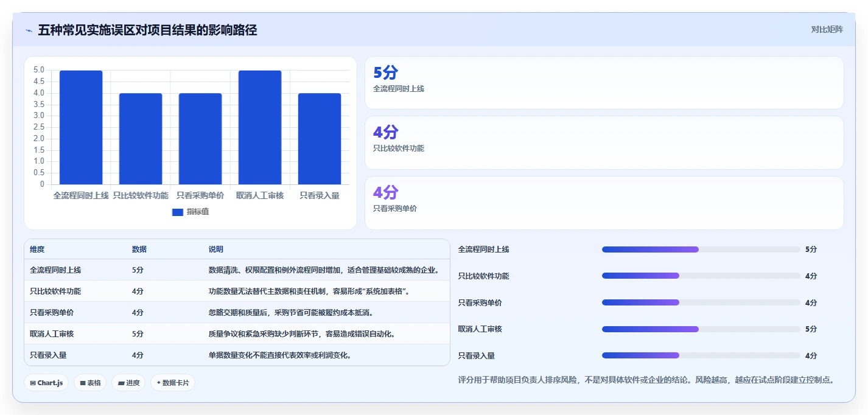Open the 5分 全流程同时上线 data card
The width and height of the screenshot is (868, 415).
604,83
